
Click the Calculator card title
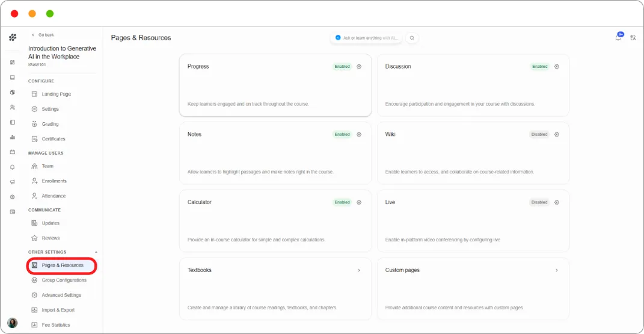[199, 202]
